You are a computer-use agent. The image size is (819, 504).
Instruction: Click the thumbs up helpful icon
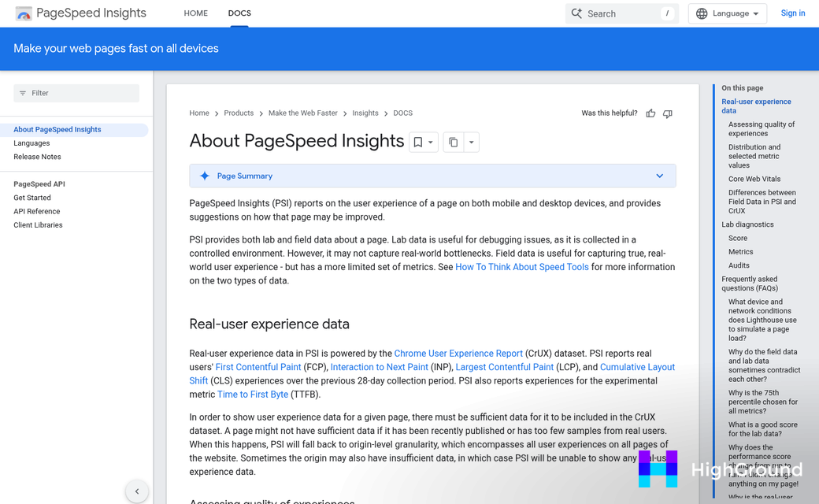tap(650, 113)
